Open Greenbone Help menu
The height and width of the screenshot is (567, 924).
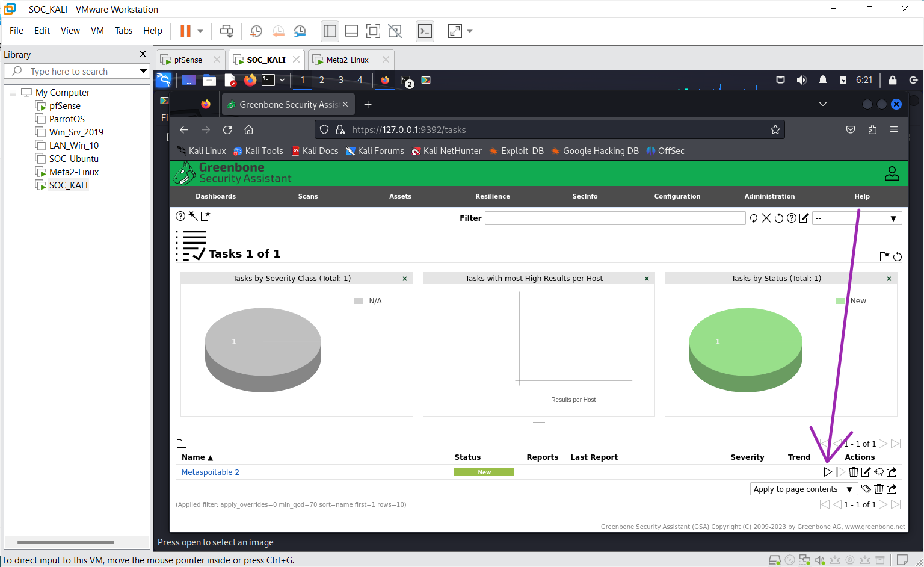point(862,196)
